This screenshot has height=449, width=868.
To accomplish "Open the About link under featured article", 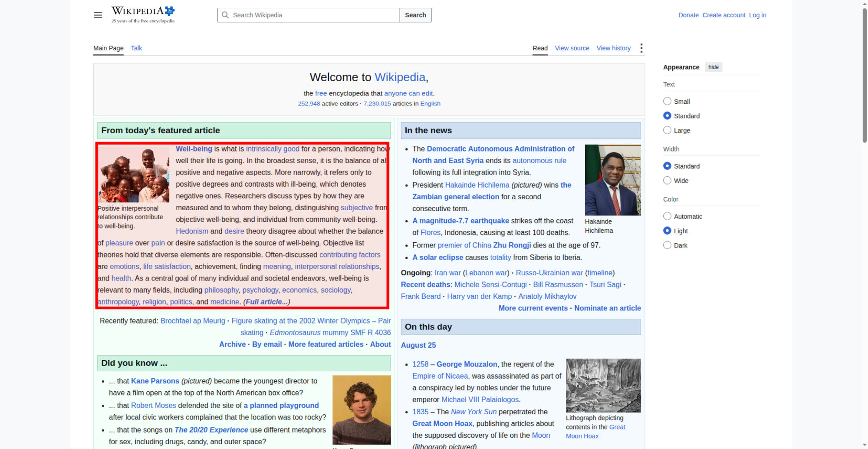I will [x=381, y=344].
